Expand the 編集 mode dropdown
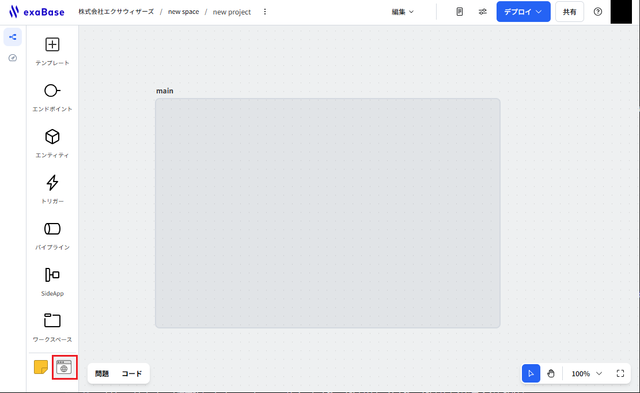 pos(403,12)
